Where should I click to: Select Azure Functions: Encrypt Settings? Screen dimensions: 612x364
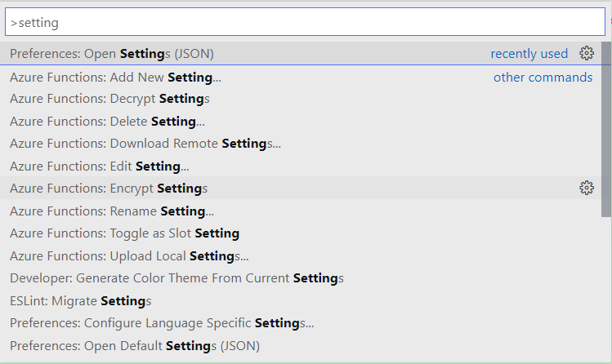pos(301,189)
